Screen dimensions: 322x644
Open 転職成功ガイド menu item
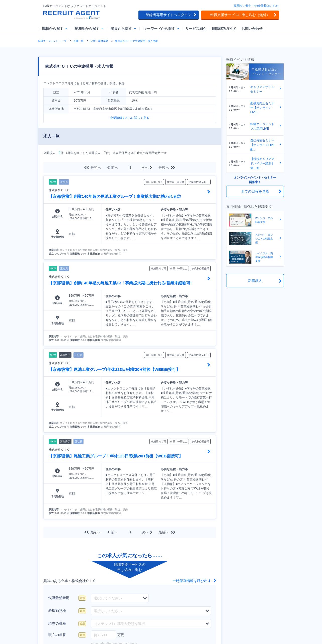(224, 29)
